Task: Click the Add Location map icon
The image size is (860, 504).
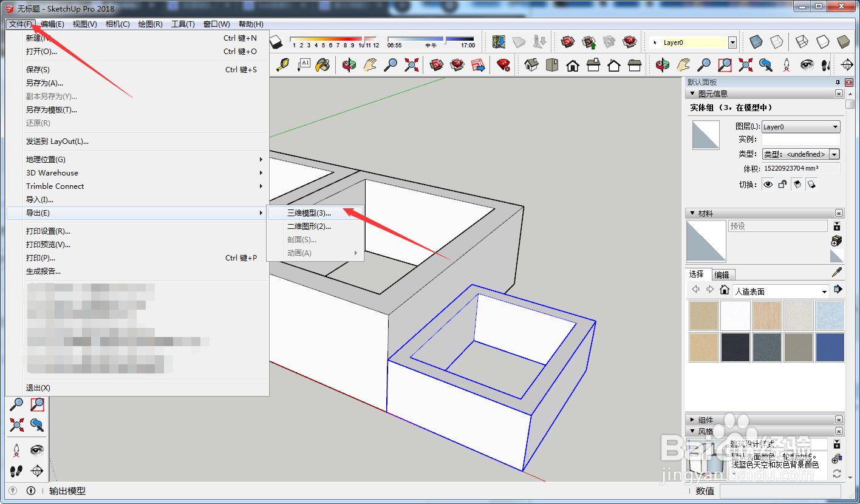Action: click(499, 42)
